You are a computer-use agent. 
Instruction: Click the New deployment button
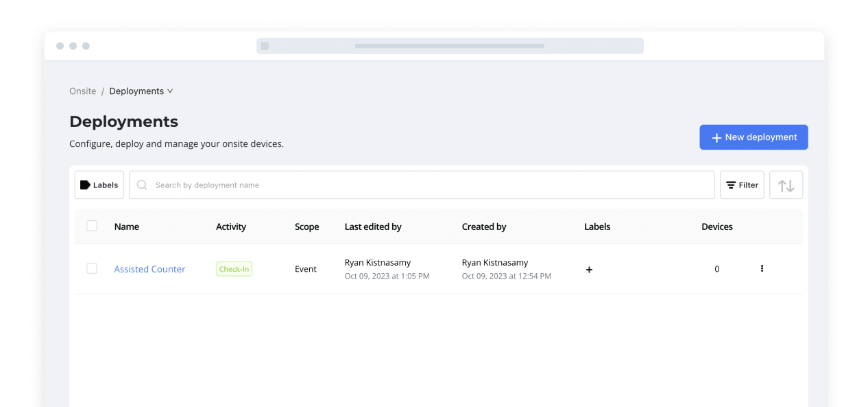click(754, 137)
